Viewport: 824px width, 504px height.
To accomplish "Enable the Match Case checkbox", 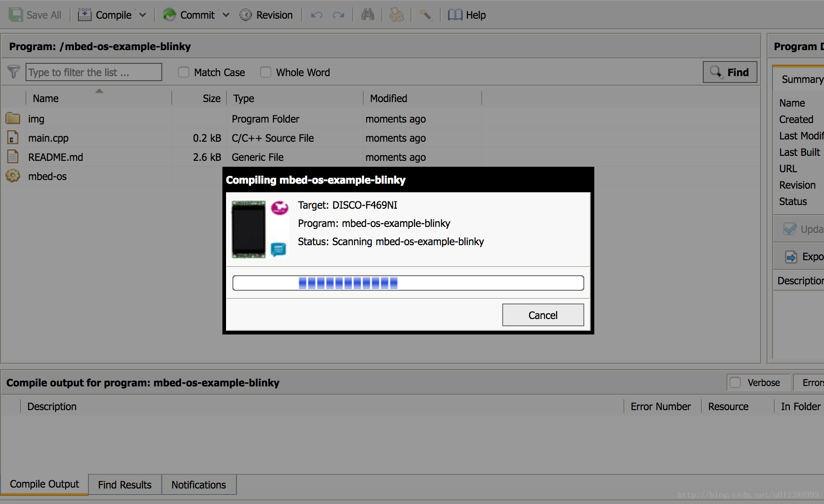I will coord(184,72).
